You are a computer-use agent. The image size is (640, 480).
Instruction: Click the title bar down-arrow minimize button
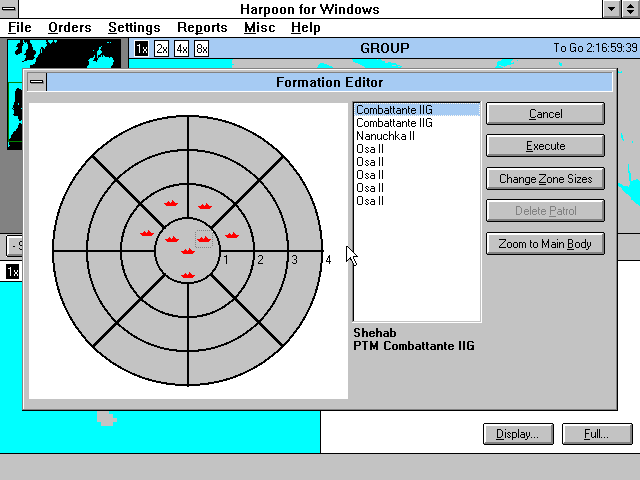pos(611,9)
